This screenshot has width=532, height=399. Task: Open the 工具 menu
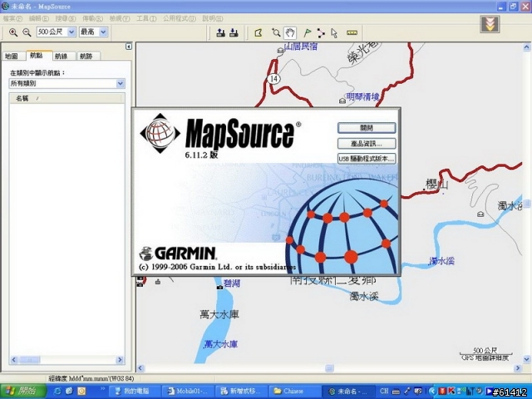(146, 18)
